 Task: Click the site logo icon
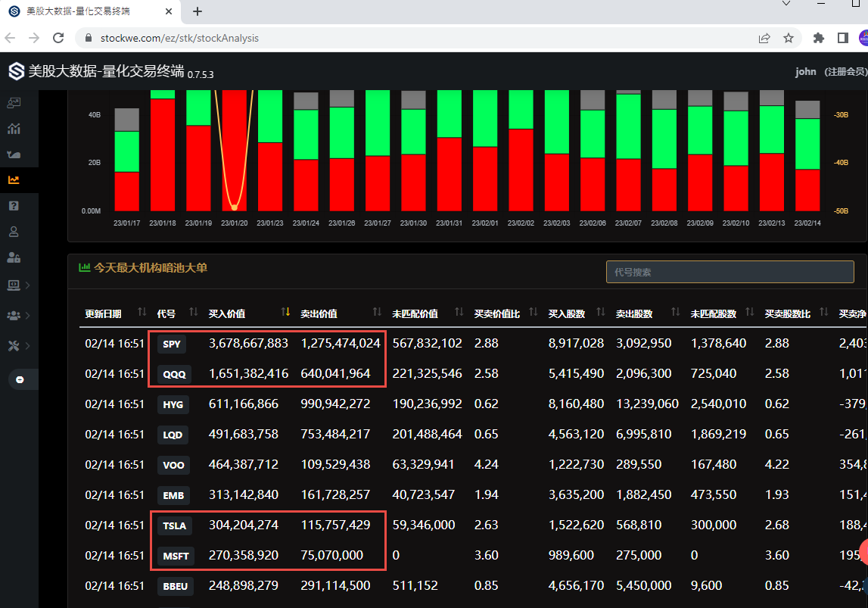(17, 71)
